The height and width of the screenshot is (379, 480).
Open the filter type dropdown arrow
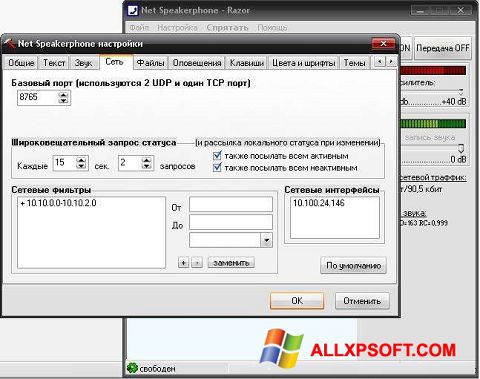point(266,240)
